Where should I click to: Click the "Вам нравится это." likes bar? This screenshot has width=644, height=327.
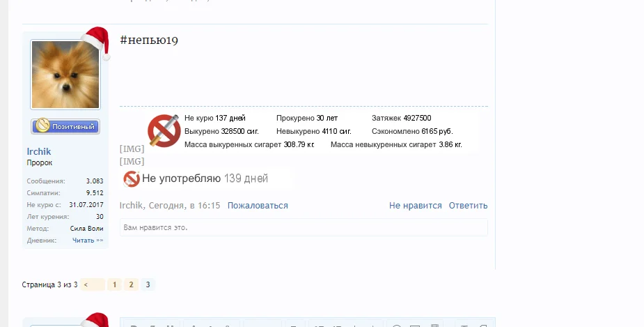[304, 227]
